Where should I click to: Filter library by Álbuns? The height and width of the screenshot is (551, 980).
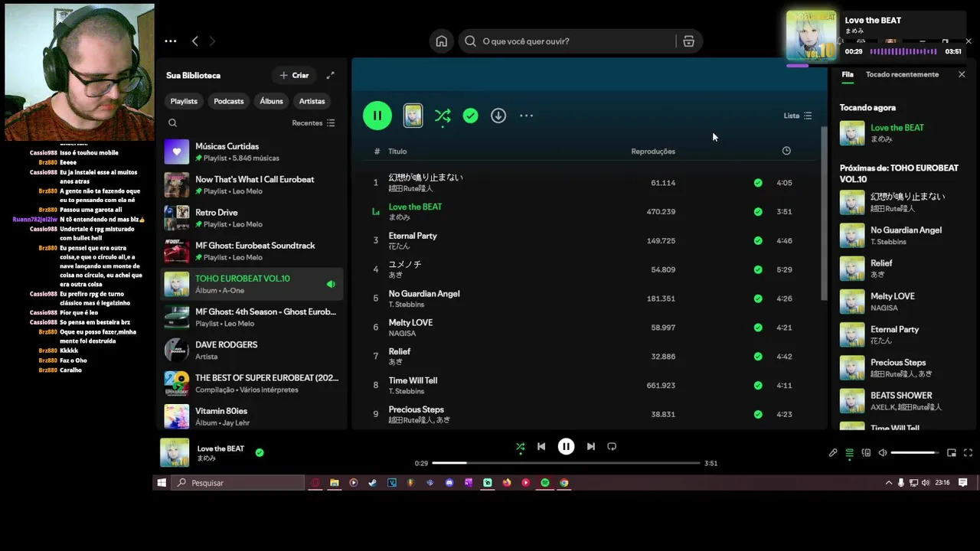[x=271, y=101]
